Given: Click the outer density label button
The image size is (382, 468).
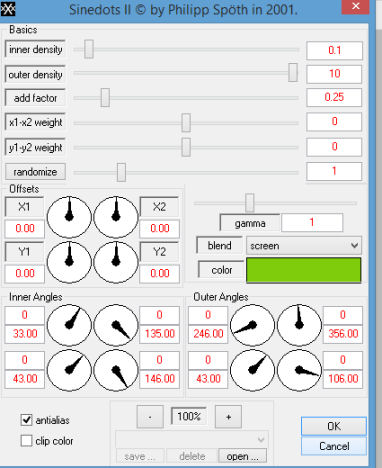Looking at the screenshot, I should [x=35, y=74].
